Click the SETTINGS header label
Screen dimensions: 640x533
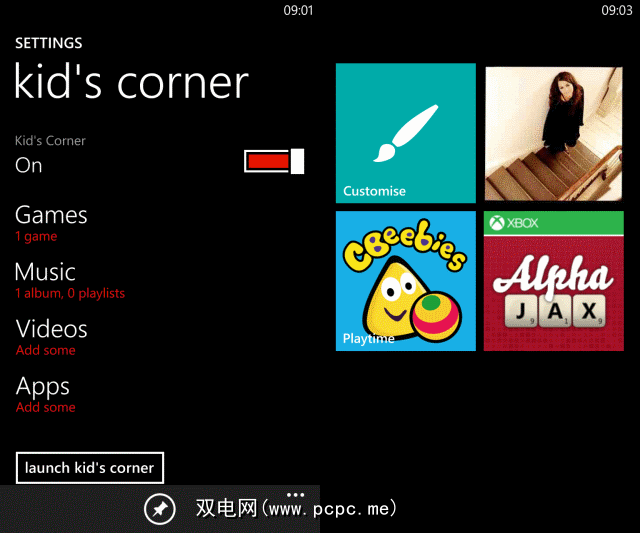[x=49, y=43]
